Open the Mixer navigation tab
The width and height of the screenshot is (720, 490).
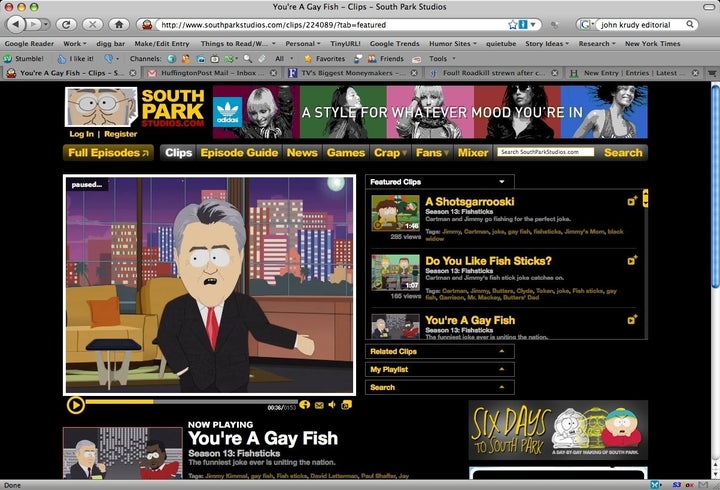click(472, 152)
